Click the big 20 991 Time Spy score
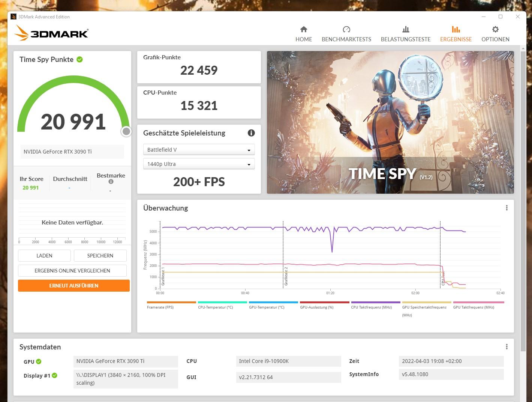Viewport: 532px width, 402px height. 73,122
